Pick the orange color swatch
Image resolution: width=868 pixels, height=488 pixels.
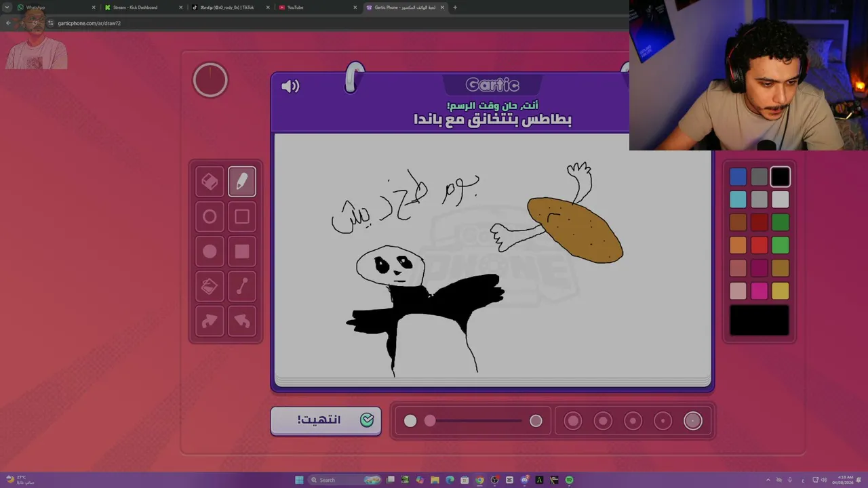738,245
